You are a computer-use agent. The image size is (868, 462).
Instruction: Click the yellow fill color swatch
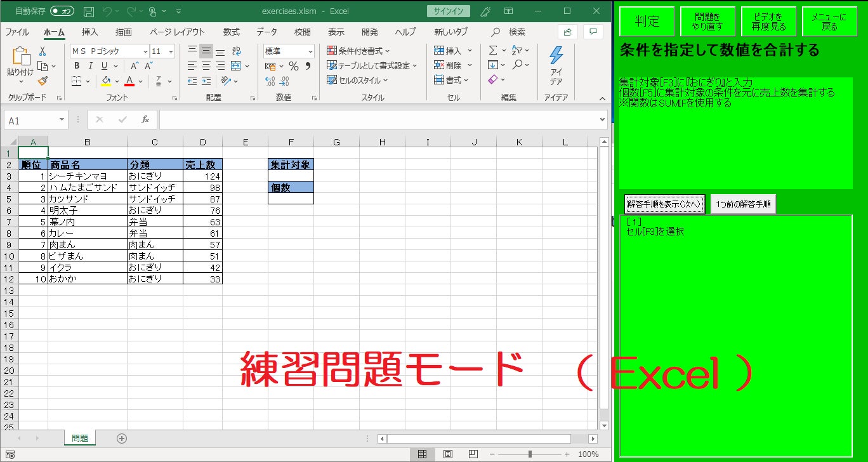[x=107, y=81]
